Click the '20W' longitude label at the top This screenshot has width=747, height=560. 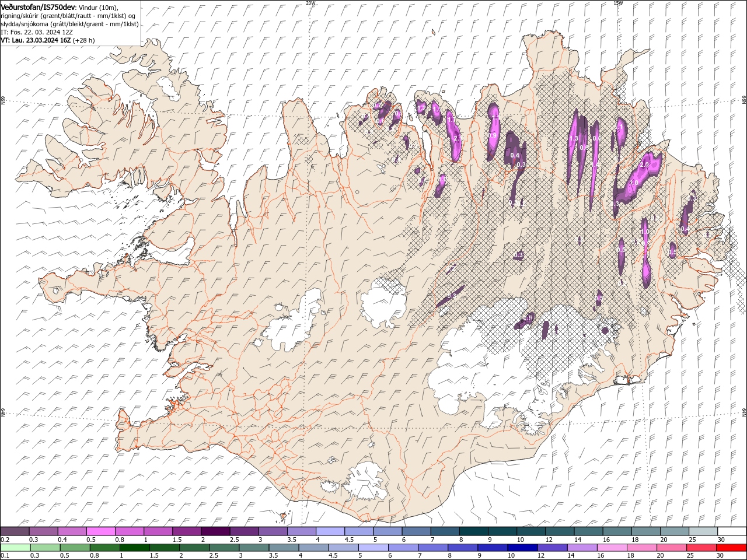pyautogui.click(x=310, y=3)
